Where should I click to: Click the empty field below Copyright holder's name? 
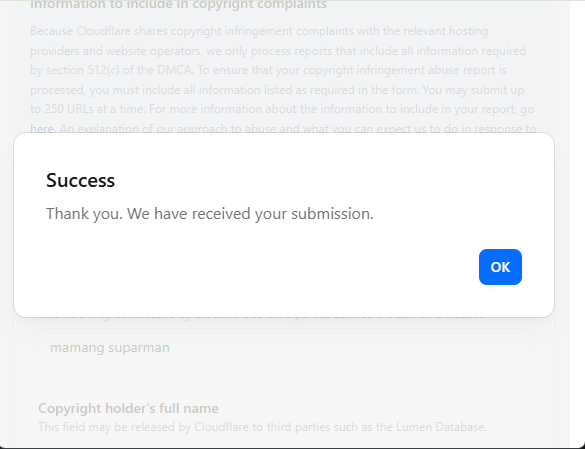click(x=284, y=445)
